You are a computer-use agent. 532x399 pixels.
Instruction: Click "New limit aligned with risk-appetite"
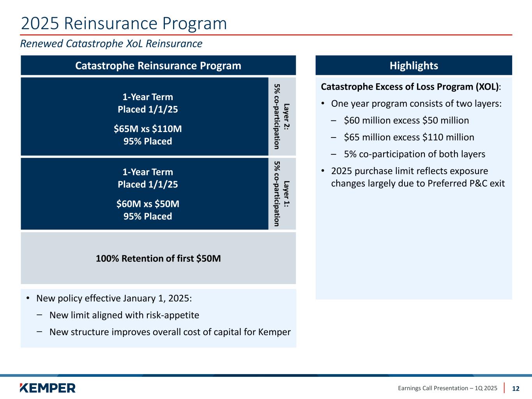pos(124,315)
